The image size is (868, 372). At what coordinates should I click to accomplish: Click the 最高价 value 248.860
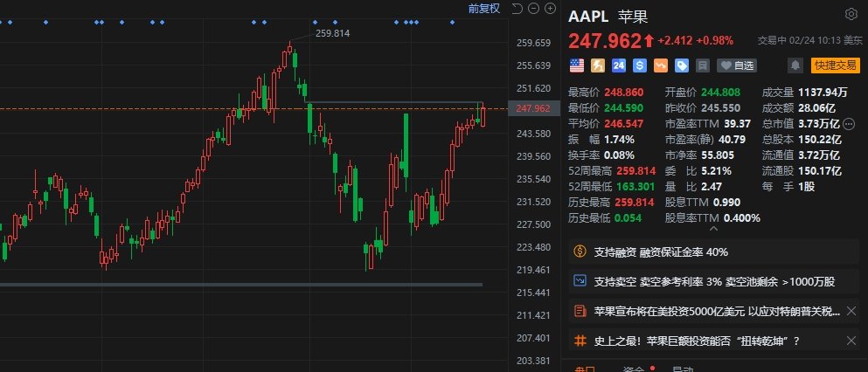(624, 93)
